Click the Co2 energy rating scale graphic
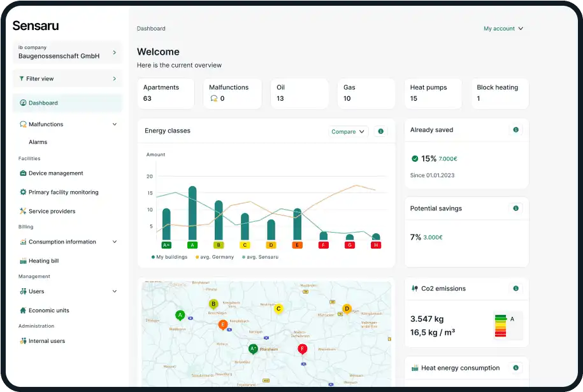The image size is (583, 392). click(x=508, y=326)
